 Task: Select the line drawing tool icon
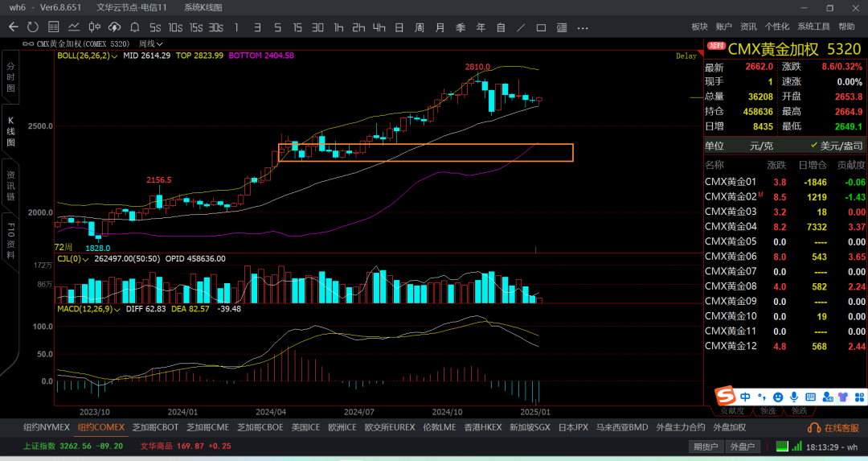520,27
